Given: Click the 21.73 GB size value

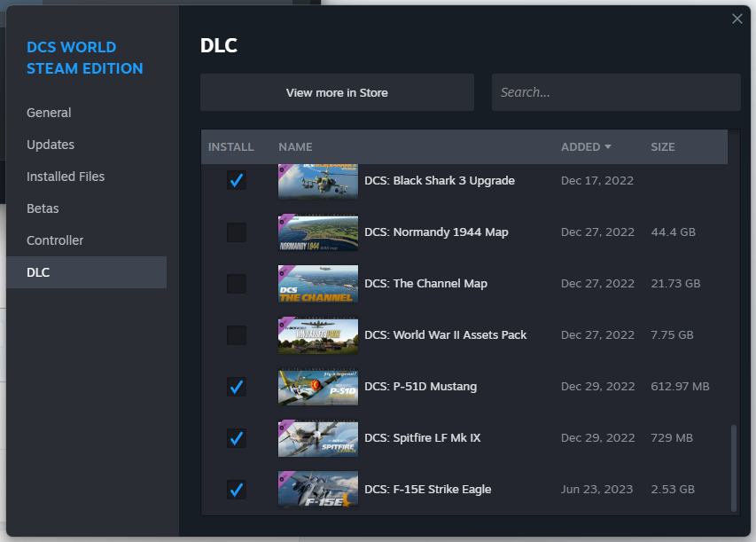Looking at the screenshot, I should (675, 284).
